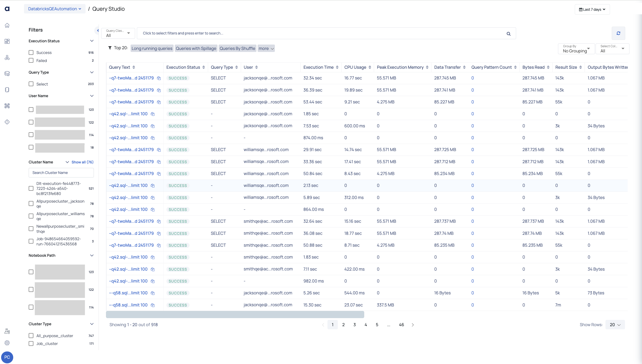Open the --q58.sql query with 5.26 sec
Screen dimensions: 642x364
click(x=128, y=293)
